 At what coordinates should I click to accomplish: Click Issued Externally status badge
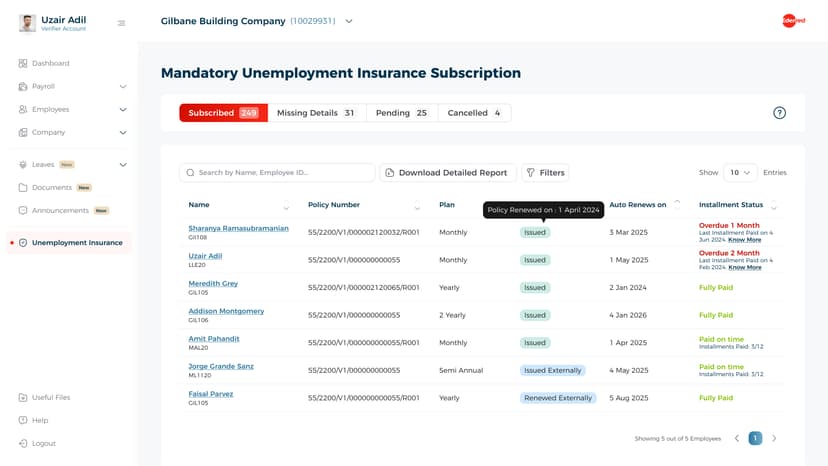tap(552, 370)
